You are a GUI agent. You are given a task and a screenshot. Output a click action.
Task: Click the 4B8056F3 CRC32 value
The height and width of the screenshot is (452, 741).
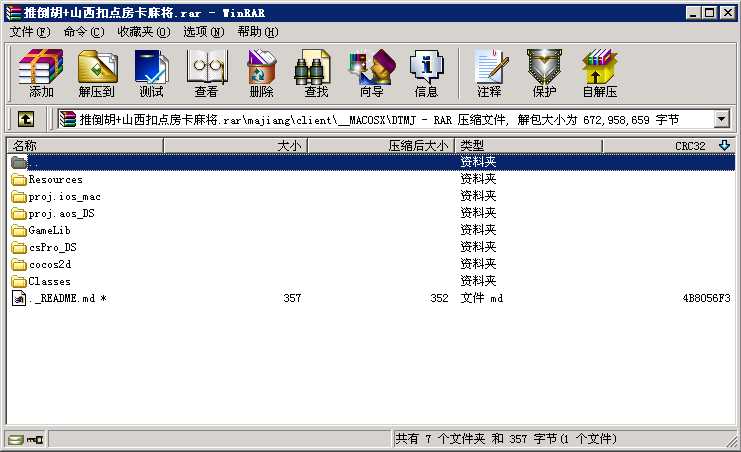tap(706, 298)
